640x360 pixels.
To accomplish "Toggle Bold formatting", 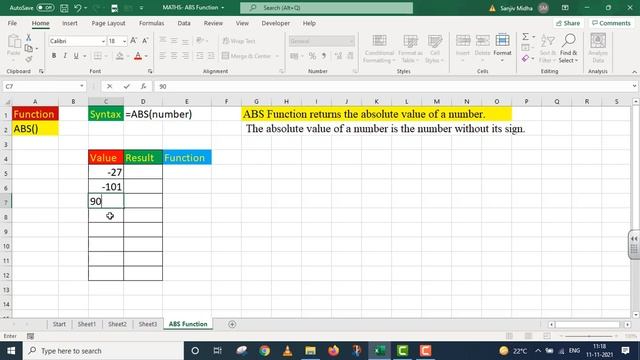I will pos(54,56).
